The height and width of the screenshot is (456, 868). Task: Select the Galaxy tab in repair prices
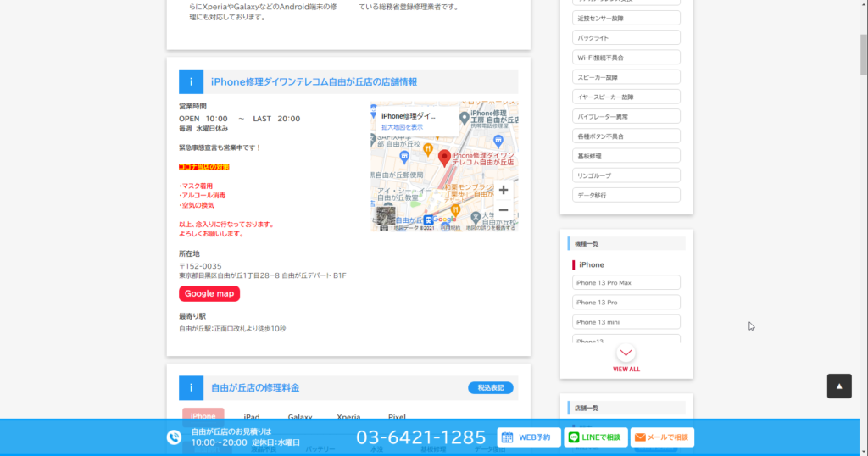300,417
